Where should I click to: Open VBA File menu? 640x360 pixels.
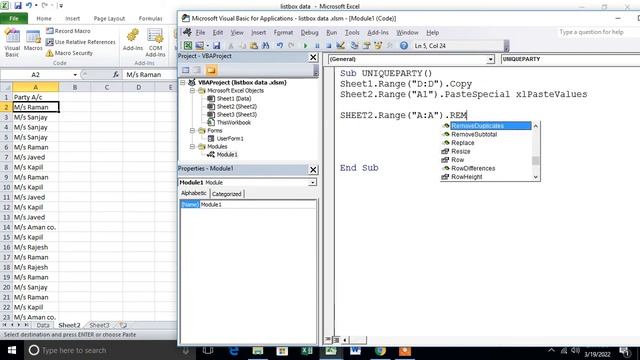[x=200, y=32]
